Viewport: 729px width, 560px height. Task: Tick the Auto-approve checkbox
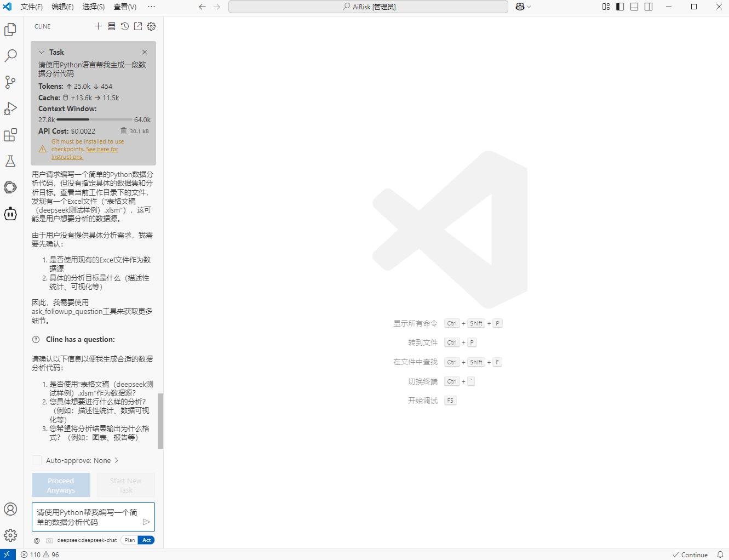(x=37, y=460)
